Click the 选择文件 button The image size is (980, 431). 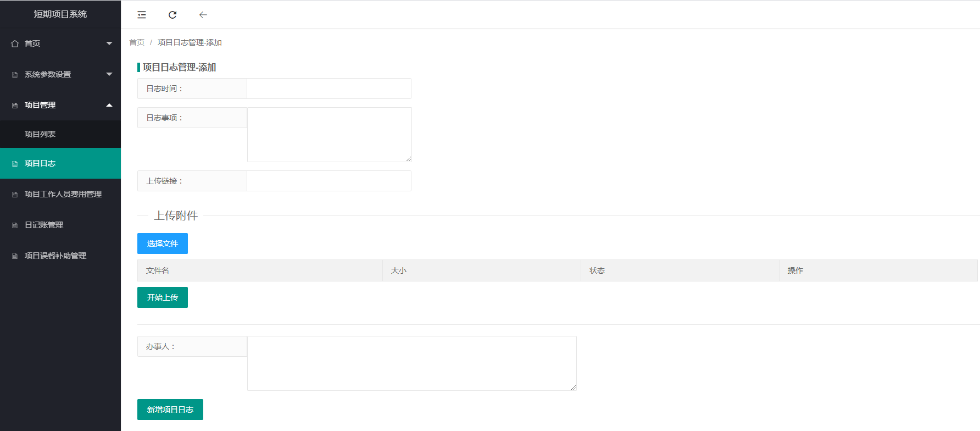(x=163, y=244)
